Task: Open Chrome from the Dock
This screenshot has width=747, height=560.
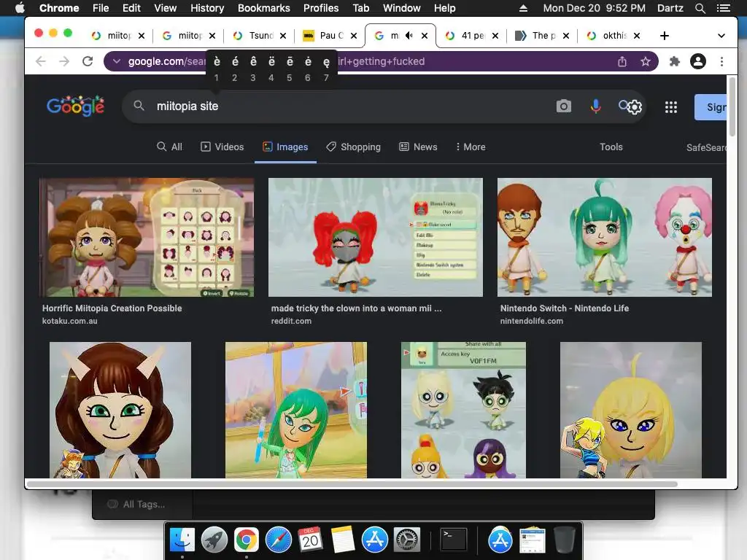Action: tap(247, 540)
